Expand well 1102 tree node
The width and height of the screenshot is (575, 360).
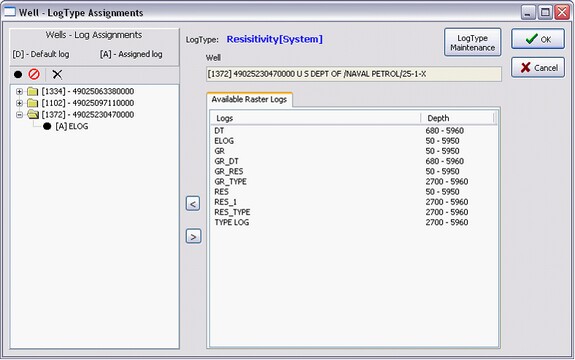[x=19, y=103]
